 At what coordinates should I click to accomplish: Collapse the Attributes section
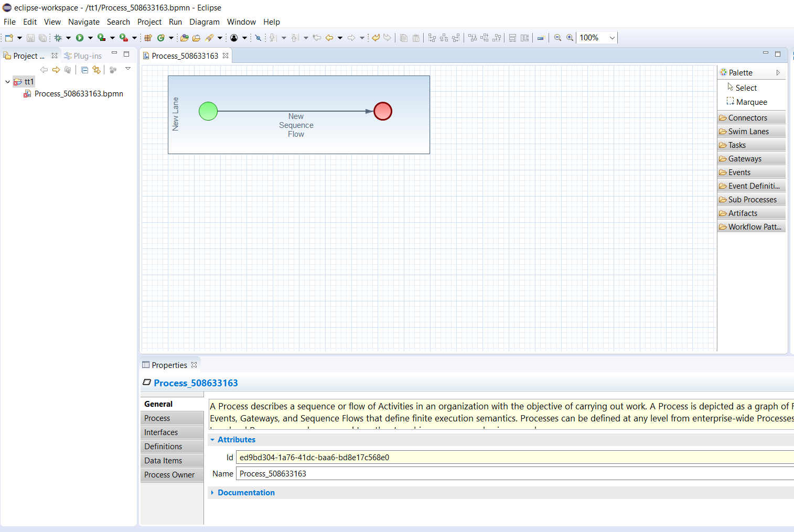coord(212,440)
